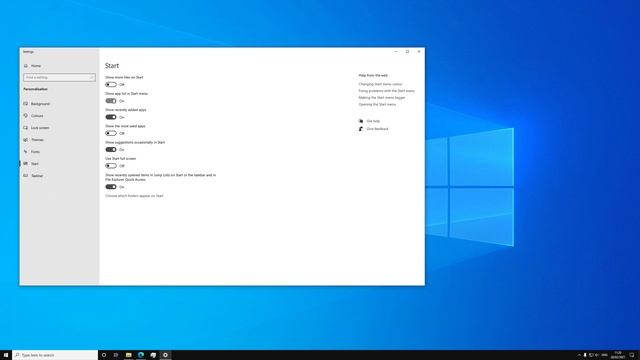Open Fixing problems with the Start menu link
The image size is (640, 360).
[x=387, y=91]
